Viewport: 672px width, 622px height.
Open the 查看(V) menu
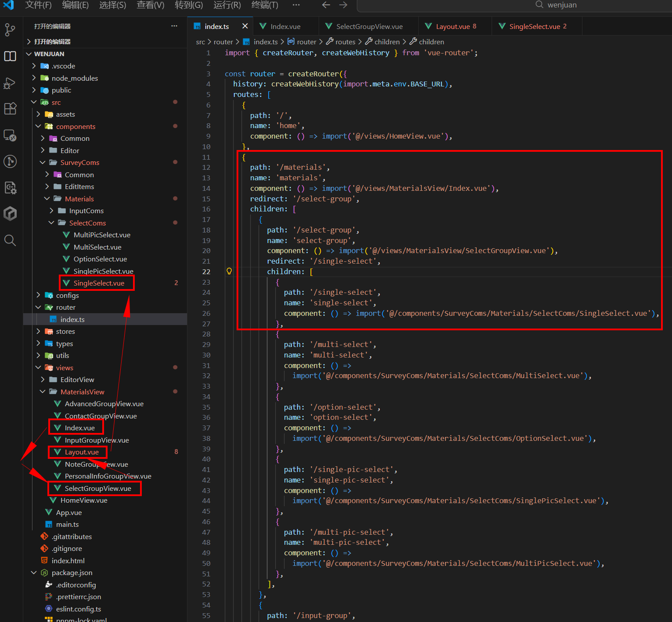click(151, 5)
